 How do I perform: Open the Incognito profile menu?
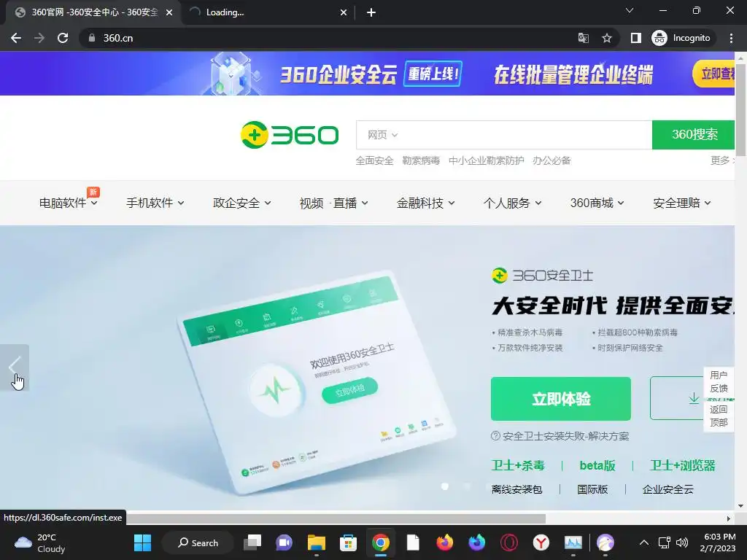pyautogui.click(x=681, y=38)
